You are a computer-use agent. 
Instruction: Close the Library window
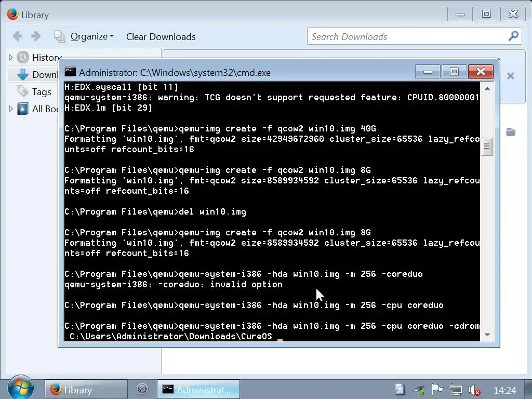(x=513, y=14)
